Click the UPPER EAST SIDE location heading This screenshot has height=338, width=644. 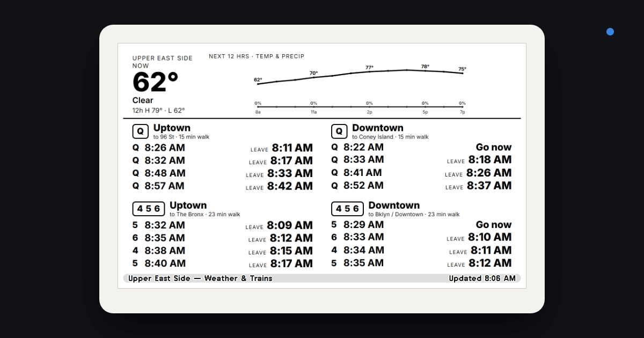click(163, 58)
